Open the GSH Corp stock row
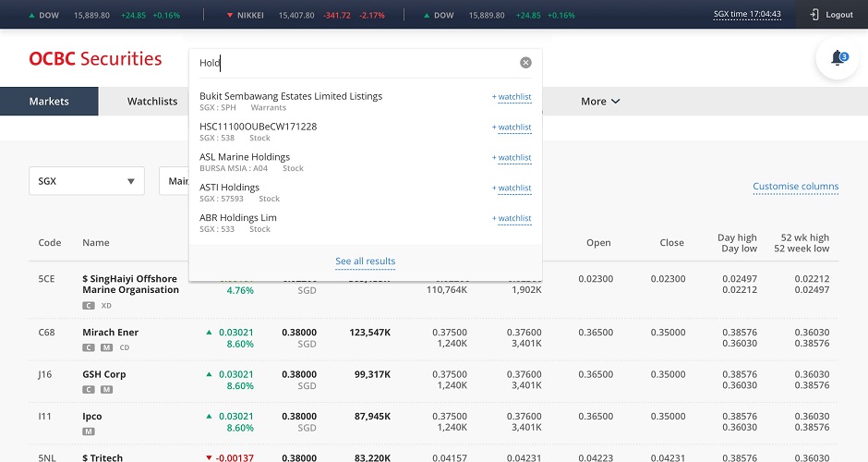This screenshot has height=462, width=868. pos(104,374)
